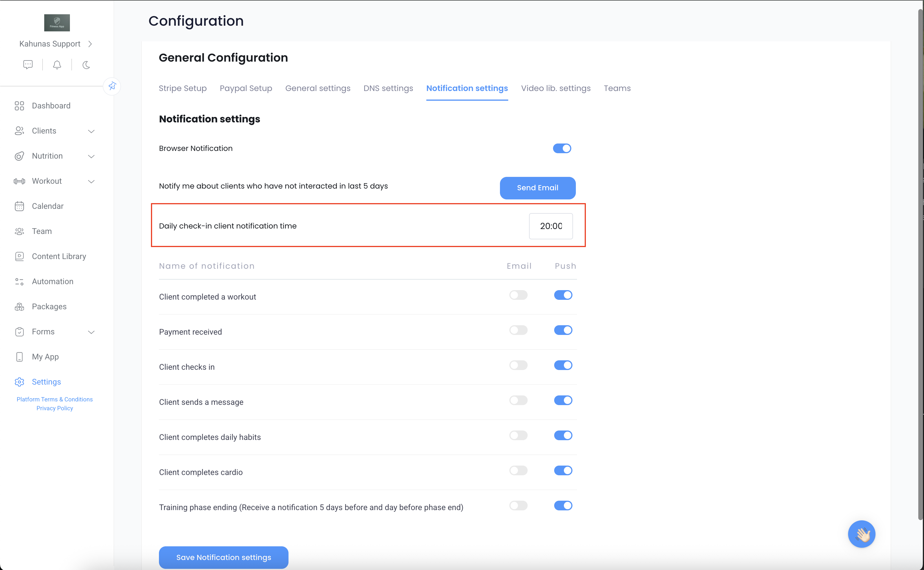This screenshot has height=570, width=924.
Task: Open the Stripe Setup tab
Action: point(182,88)
